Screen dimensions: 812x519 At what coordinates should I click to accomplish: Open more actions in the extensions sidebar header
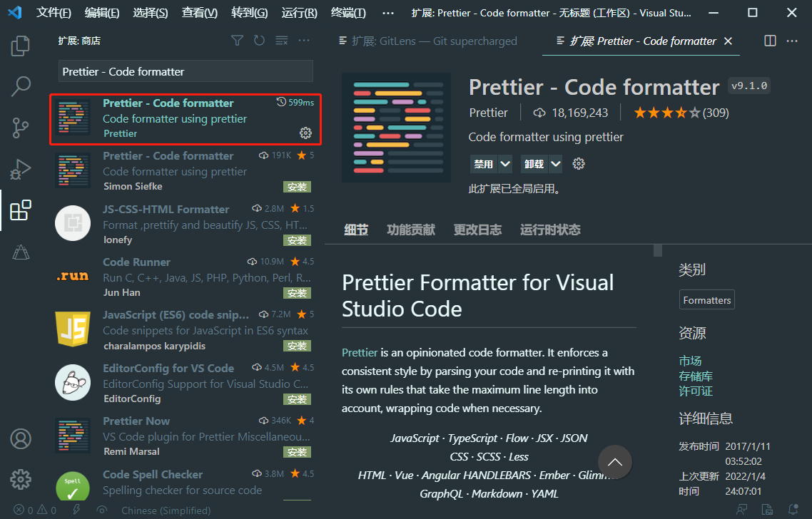[x=304, y=41]
